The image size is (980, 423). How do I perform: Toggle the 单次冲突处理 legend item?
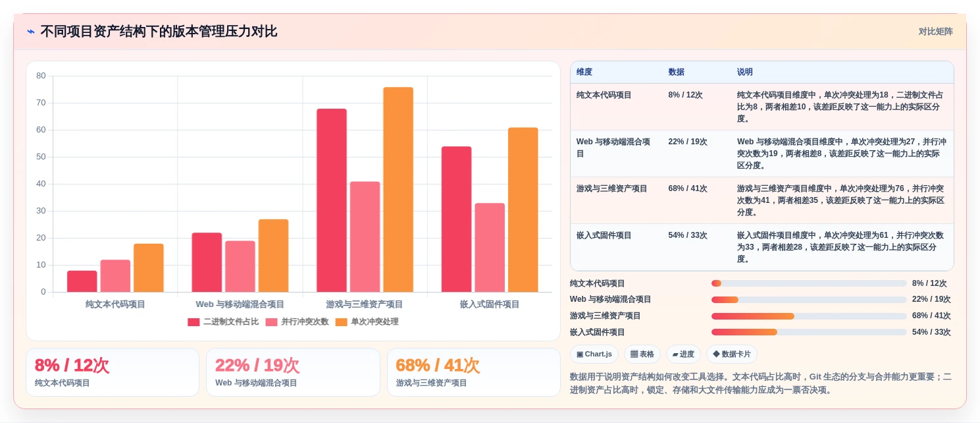point(367,322)
